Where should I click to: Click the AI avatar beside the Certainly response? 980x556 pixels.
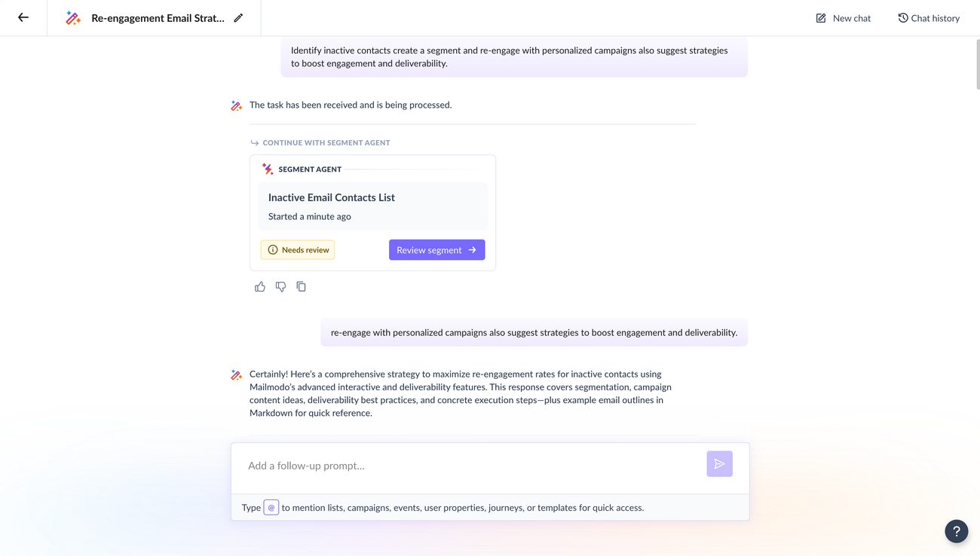point(236,374)
